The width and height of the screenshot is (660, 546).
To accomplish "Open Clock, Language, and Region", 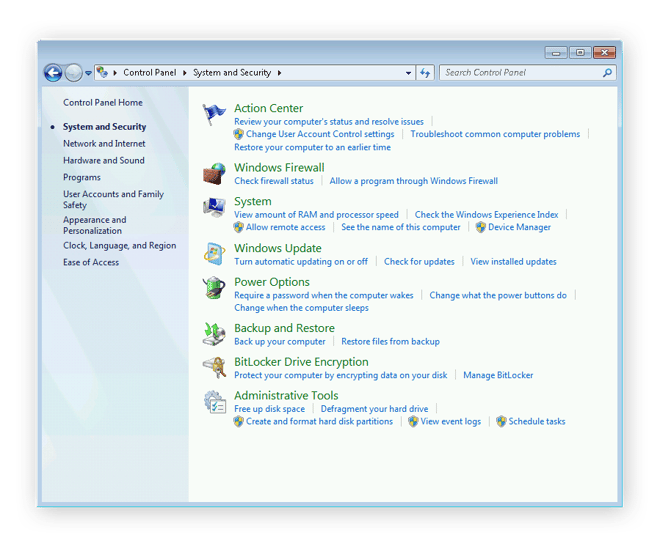I will point(120,245).
